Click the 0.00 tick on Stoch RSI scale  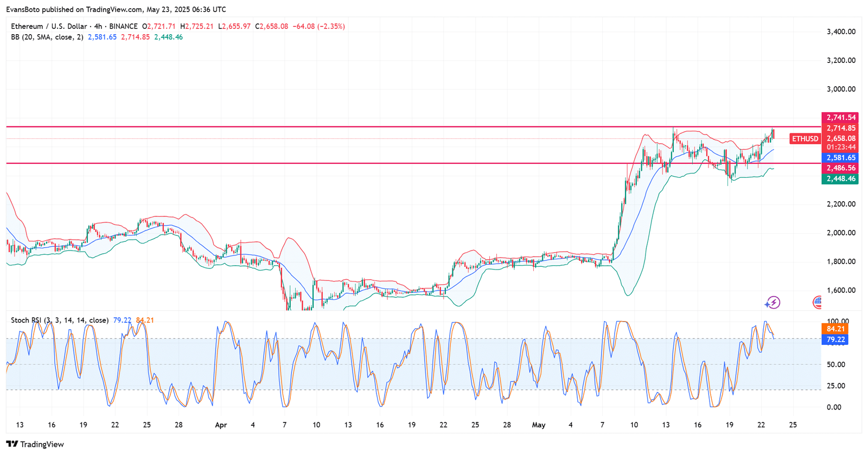(x=834, y=407)
